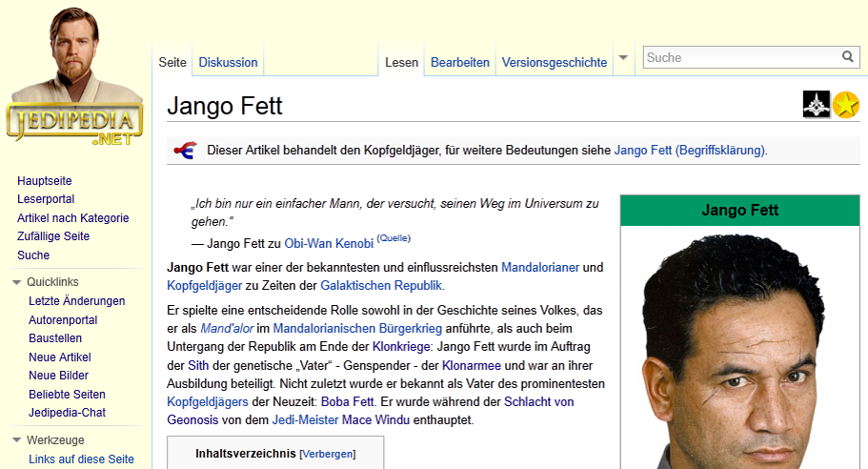Screen dimensions: 868x469
Task: Open the Klonarmee link
Action: click(x=472, y=365)
